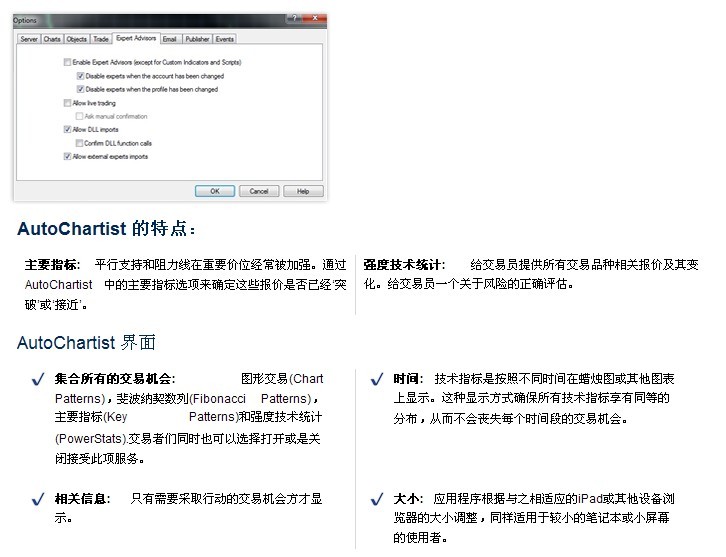Tick Allow live trading checkbox
726x557 pixels.
pyautogui.click(x=68, y=103)
